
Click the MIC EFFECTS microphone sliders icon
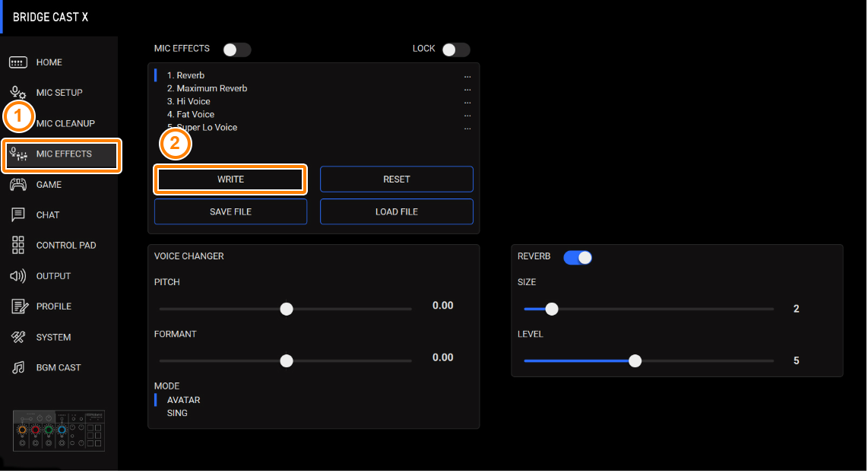point(18,154)
